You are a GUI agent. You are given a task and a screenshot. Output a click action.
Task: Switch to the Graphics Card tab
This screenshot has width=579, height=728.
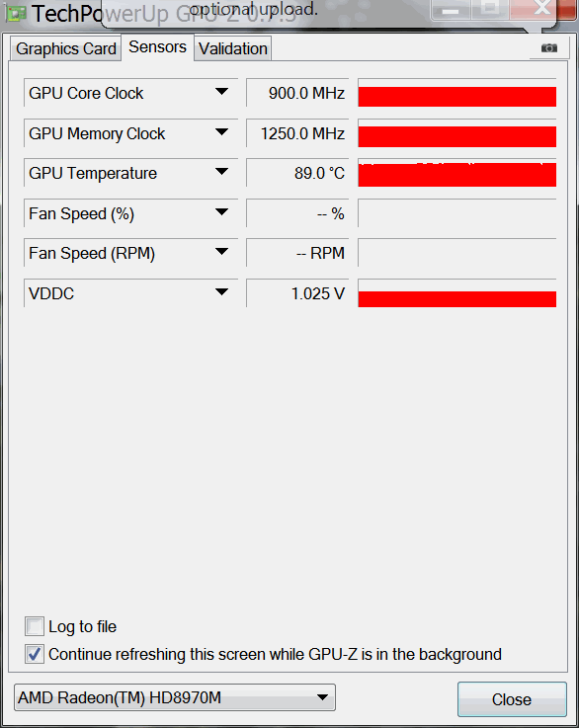coord(65,48)
